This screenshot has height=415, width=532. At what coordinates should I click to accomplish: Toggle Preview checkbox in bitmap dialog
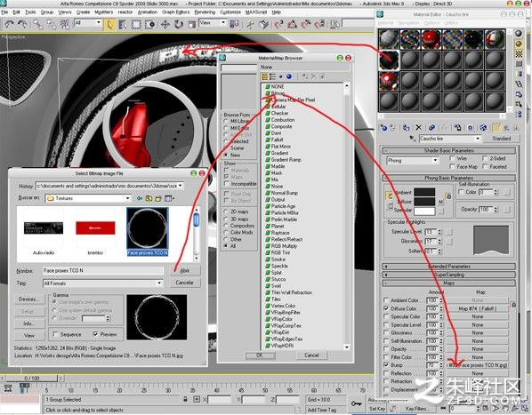tap(96, 334)
